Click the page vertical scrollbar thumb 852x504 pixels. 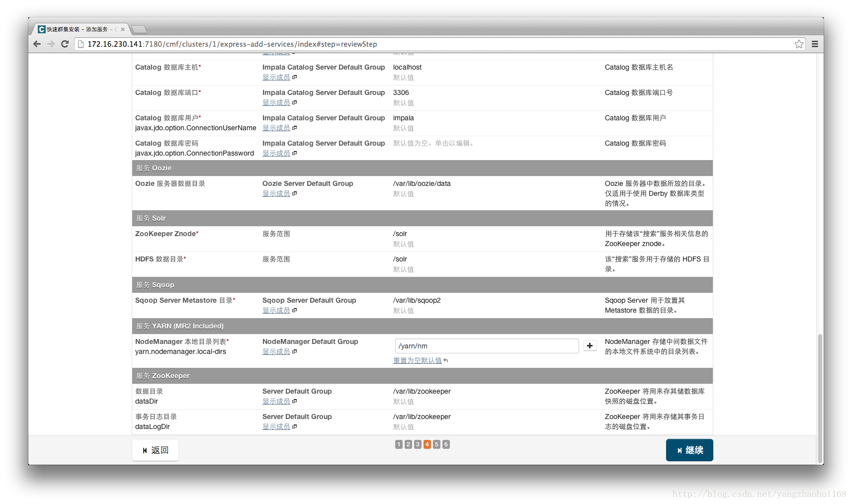click(x=820, y=398)
